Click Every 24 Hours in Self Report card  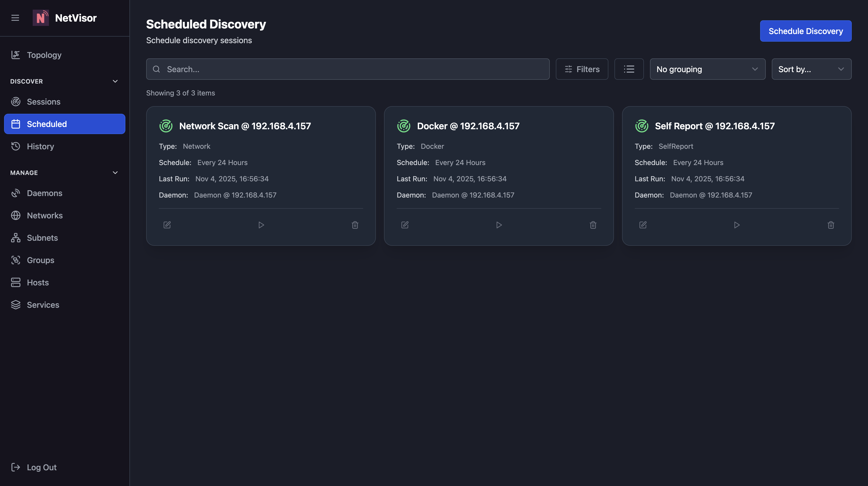tap(698, 163)
